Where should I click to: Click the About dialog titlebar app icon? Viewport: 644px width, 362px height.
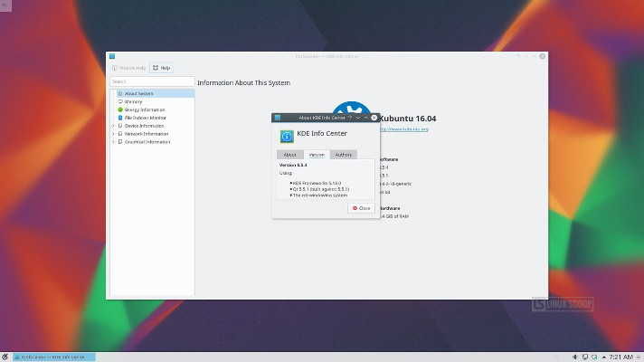[278, 118]
